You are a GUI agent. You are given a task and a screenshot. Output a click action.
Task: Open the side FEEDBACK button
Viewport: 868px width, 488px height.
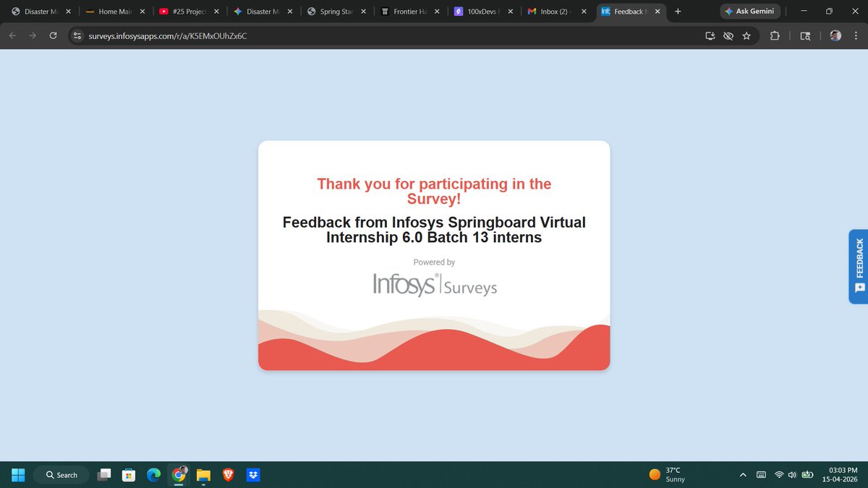click(859, 265)
